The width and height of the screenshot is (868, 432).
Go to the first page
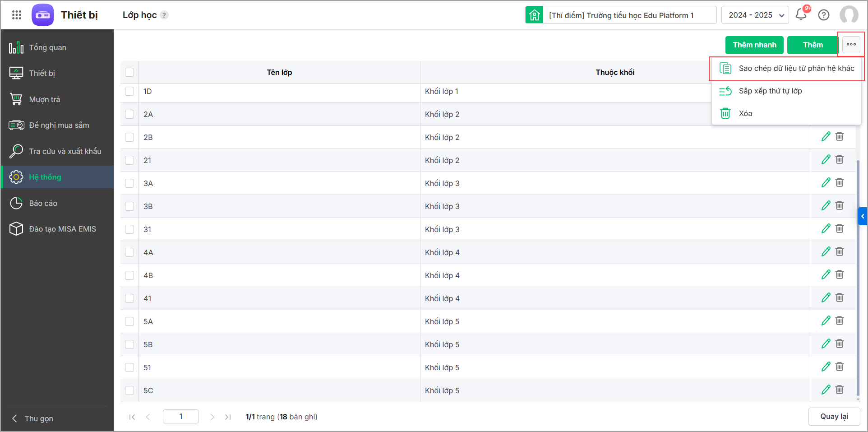[x=132, y=417]
